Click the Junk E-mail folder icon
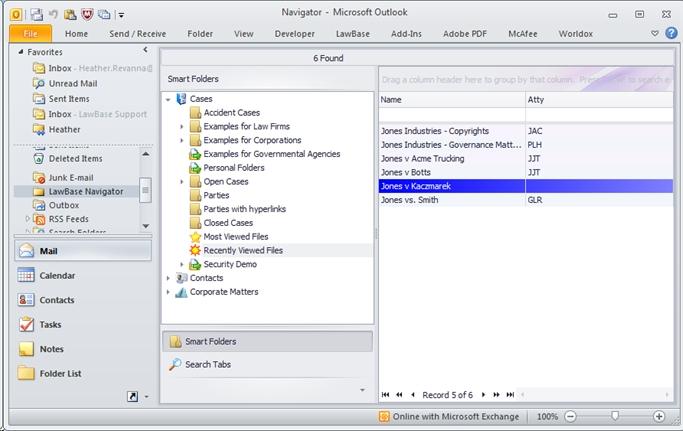The width and height of the screenshot is (683, 431). point(39,177)
